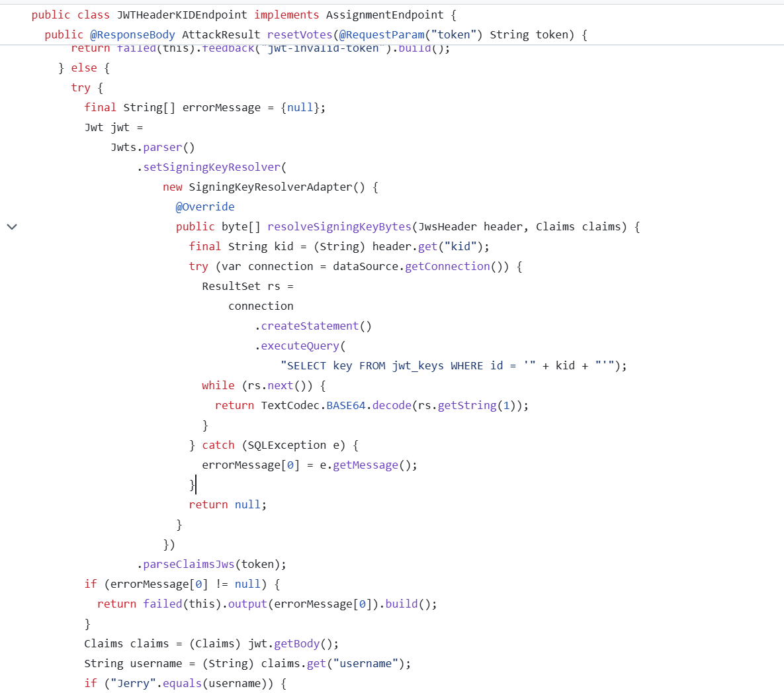Click the getMessage method call
This screenshot has width=784, height=693.
[x=365, y=465]
